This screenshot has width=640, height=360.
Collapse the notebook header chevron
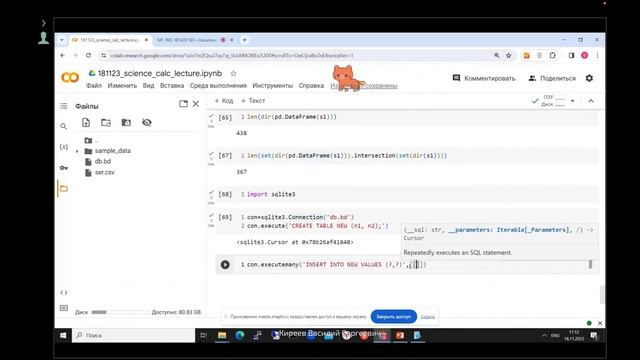click(x=591, y=101)
